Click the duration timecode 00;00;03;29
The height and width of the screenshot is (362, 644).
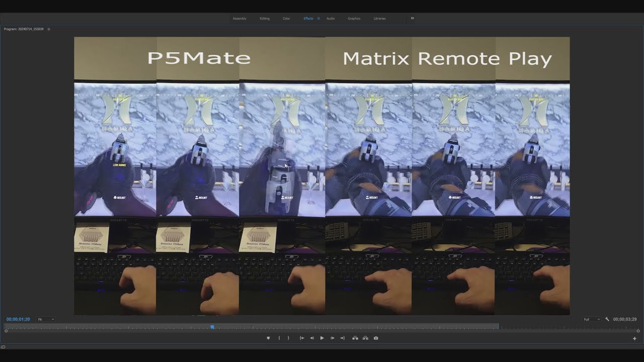coord(625,319)
